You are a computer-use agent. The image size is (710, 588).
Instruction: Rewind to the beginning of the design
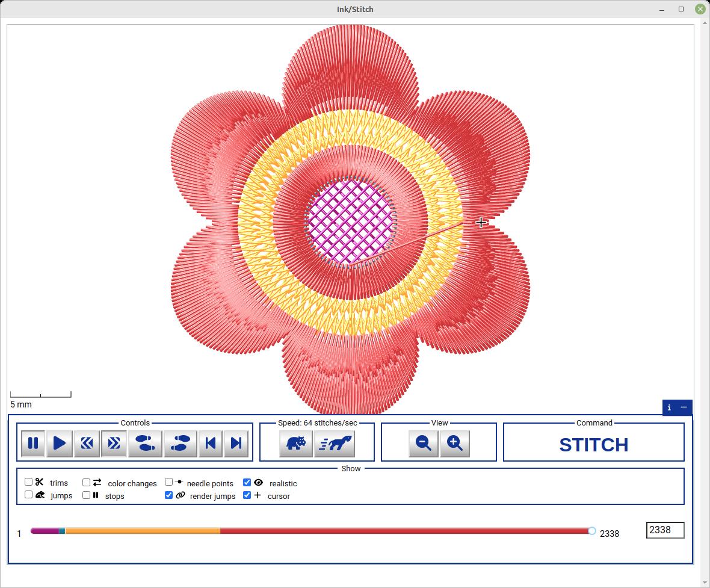(x=87, y=444)
